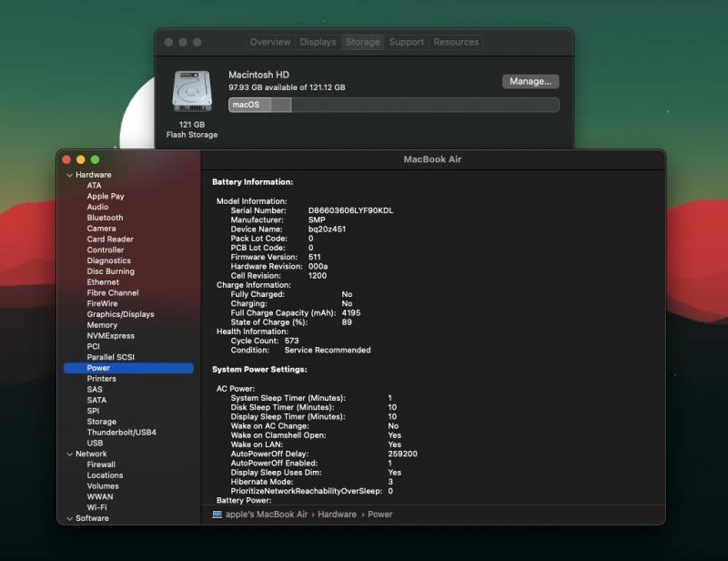Choose the NVMExpress sidebar item
The width and height of the screenshot is (728, 561).
110,336
